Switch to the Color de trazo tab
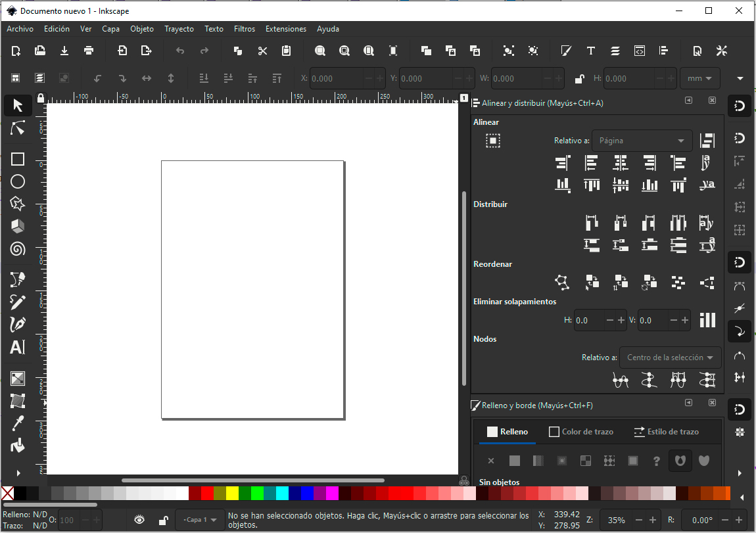This screenshot has height=533, width=756. point(581,432)
